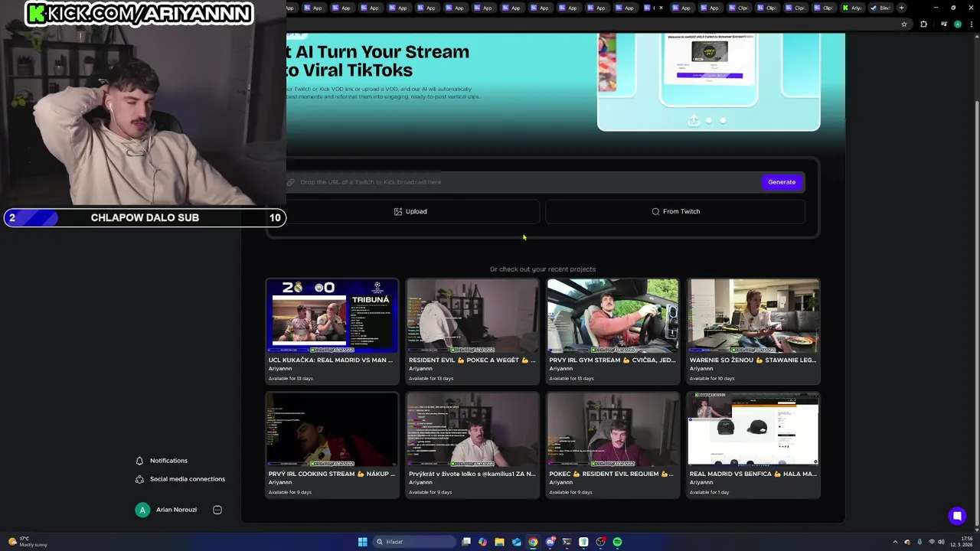The height and width of the screenshot is (551, 980).
Task: Switch to the Blind browser tab
Action: pyautogui.click(x=880, y=8)
